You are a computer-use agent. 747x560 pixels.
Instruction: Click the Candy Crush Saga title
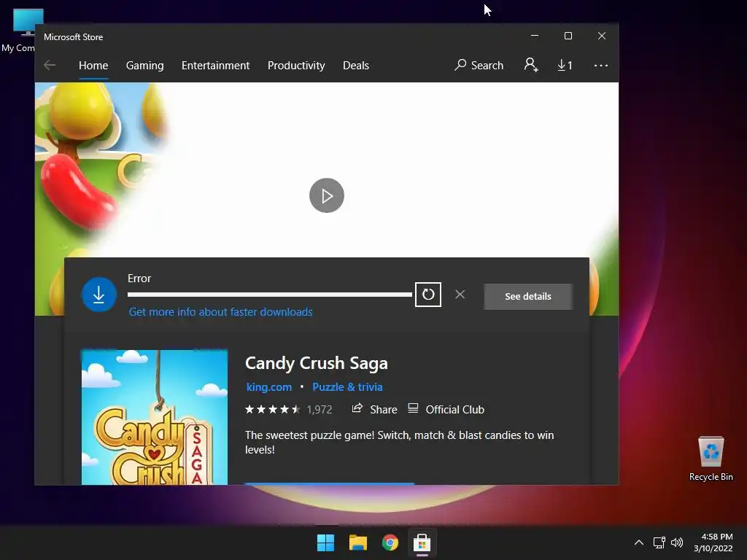point(317,363)
